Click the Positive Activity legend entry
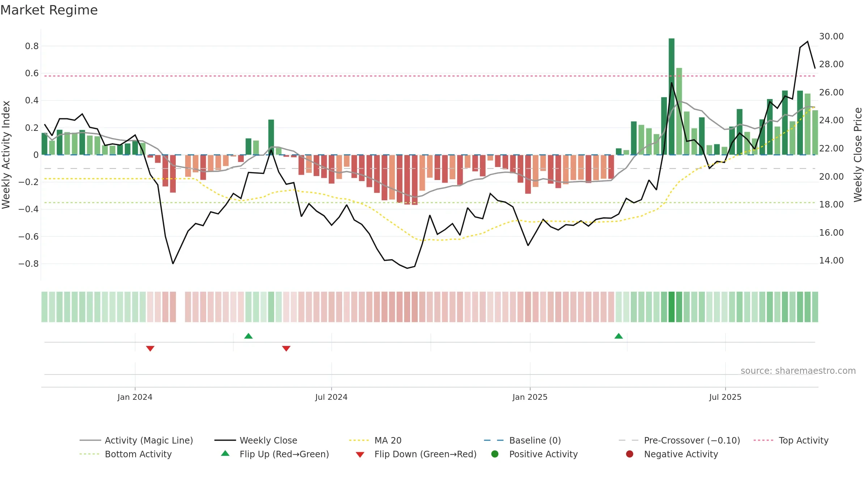 click(535, 454)
